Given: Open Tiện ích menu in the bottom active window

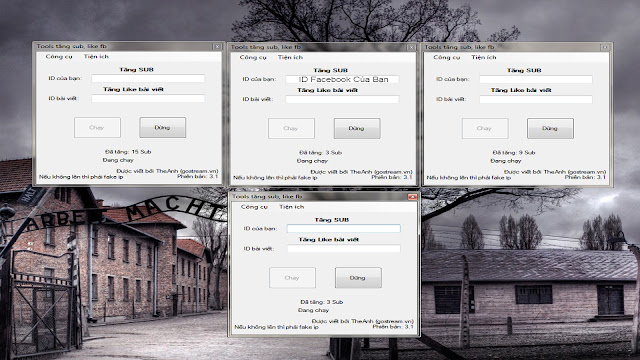Looking at the screenshot, I should click(x=292, y=207).
